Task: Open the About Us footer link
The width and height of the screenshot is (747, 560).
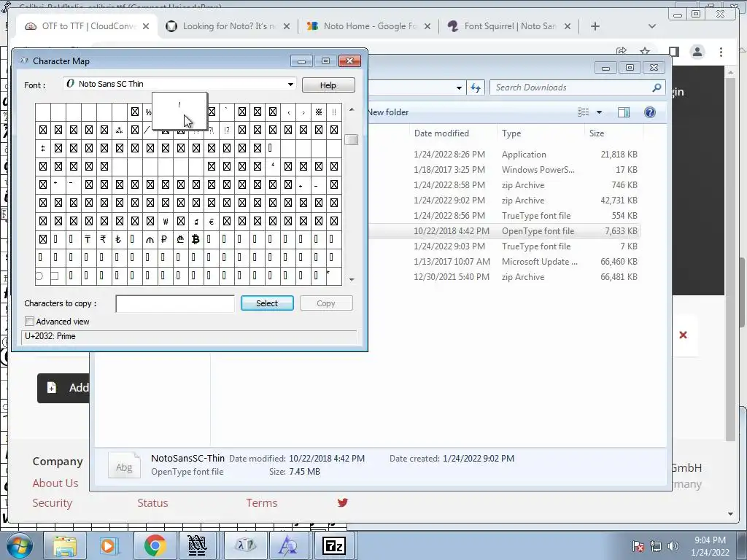Action: pos(55,483)
